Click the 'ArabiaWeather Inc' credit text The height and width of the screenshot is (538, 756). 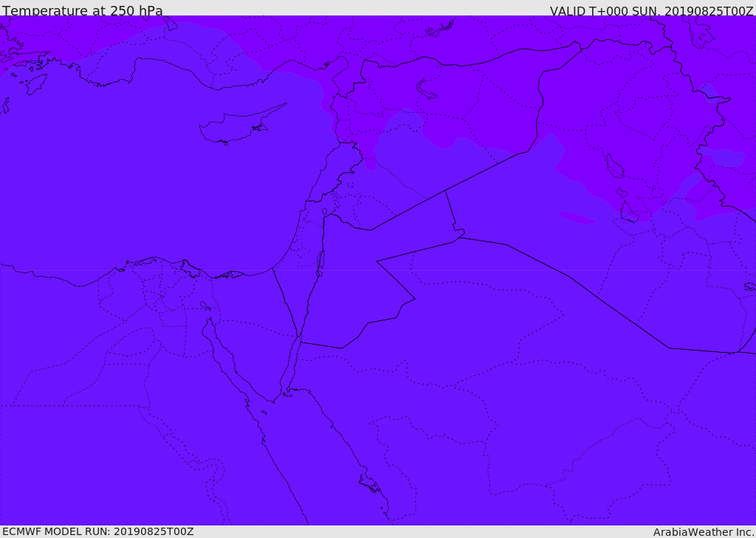click(704, 532)
